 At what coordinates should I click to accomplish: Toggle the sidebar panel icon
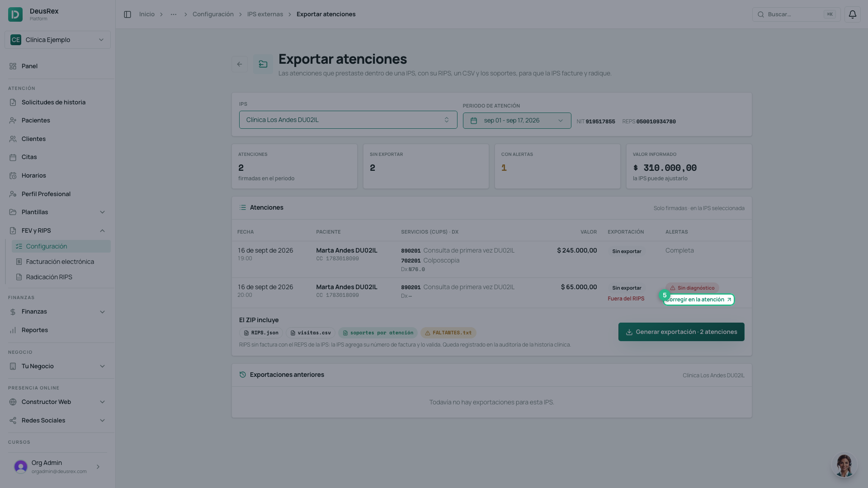coord(127,14)
